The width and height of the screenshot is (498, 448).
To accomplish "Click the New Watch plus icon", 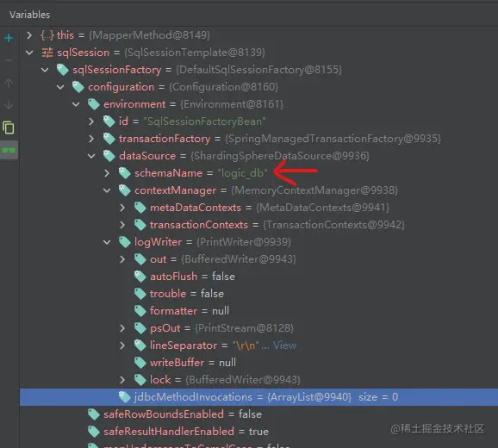I will click(9, 38).
